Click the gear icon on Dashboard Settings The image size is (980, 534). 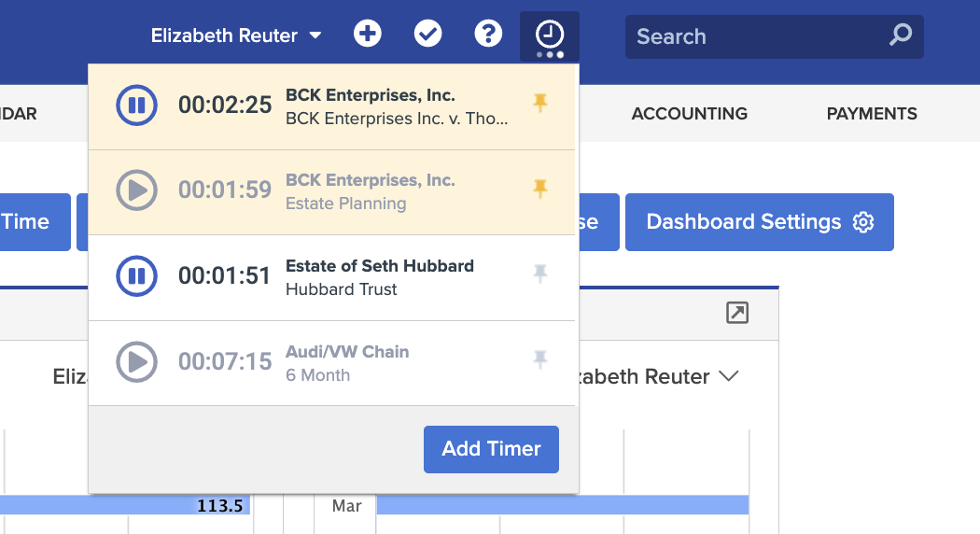(863, 222)
